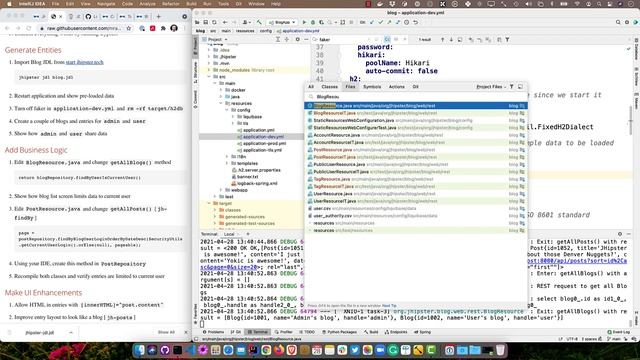Bookmark the page with the browser star icon
This screenshot has width=640, height=360.
pyautogui.click(x=129, y=28)
